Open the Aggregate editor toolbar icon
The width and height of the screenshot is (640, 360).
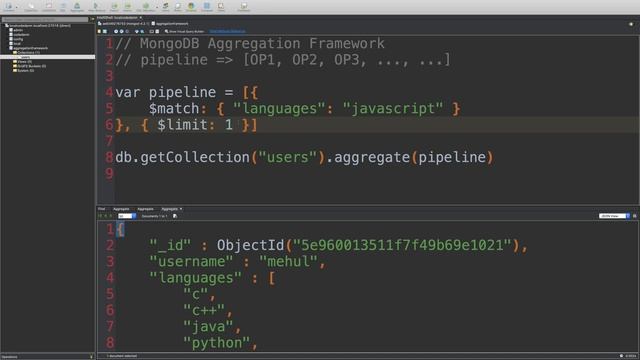click(77, 6)
